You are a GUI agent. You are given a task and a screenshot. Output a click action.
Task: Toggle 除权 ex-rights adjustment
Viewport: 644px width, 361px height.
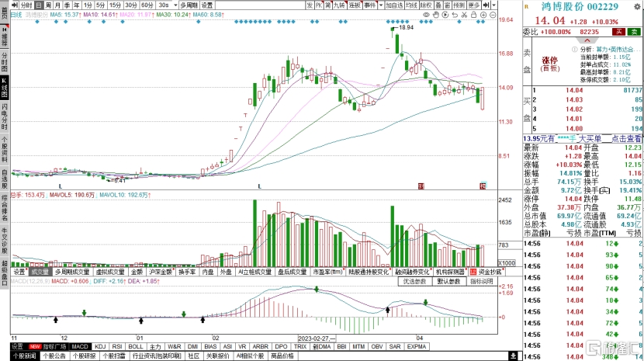pos(426,5)
